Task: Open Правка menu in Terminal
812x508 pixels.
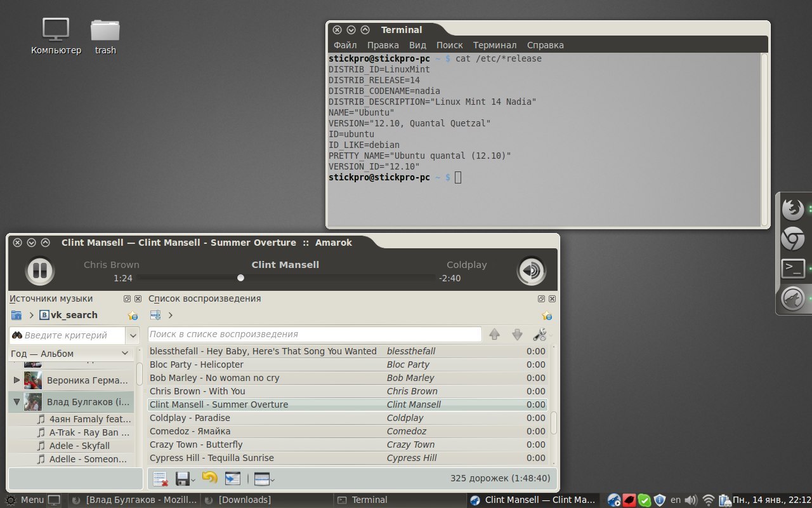Action: 383,45
